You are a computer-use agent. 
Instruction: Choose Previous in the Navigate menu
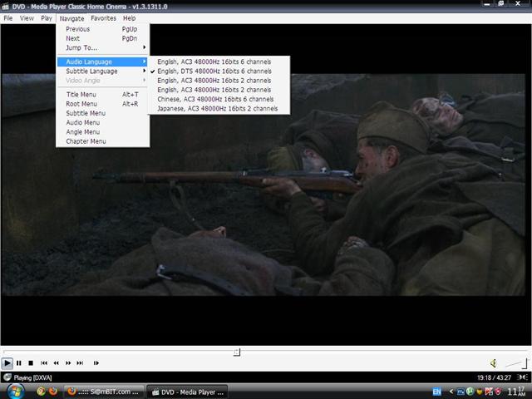coord(102,29)
